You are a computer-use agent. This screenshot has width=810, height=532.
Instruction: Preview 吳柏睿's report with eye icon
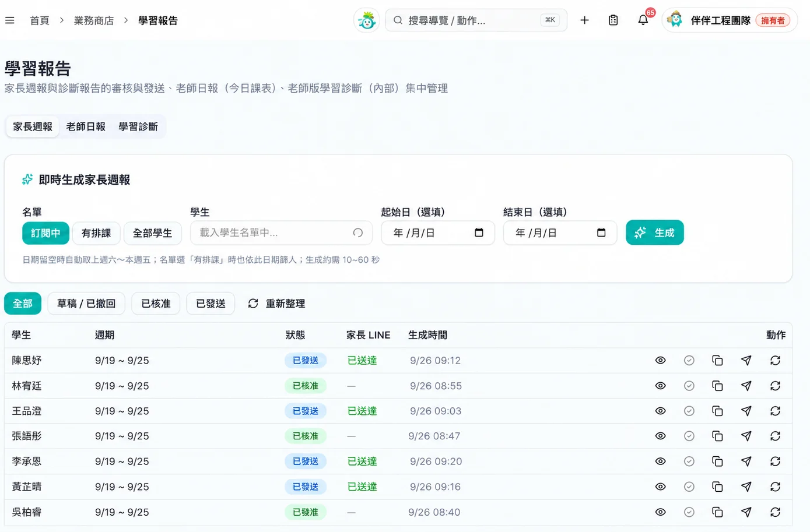click(x=660, y=512)
